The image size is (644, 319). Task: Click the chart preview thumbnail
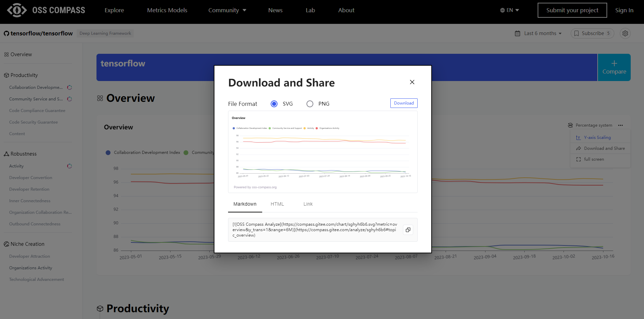(x=323, y=152)
